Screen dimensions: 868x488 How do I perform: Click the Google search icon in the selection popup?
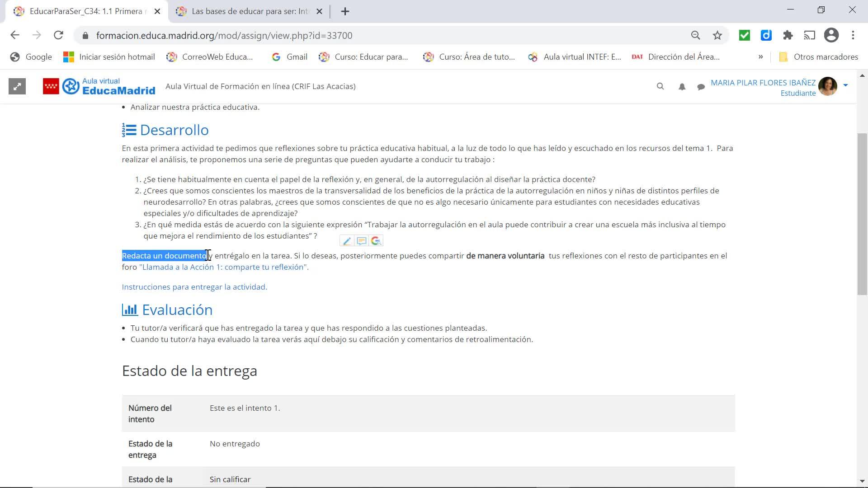coord(376,241)
